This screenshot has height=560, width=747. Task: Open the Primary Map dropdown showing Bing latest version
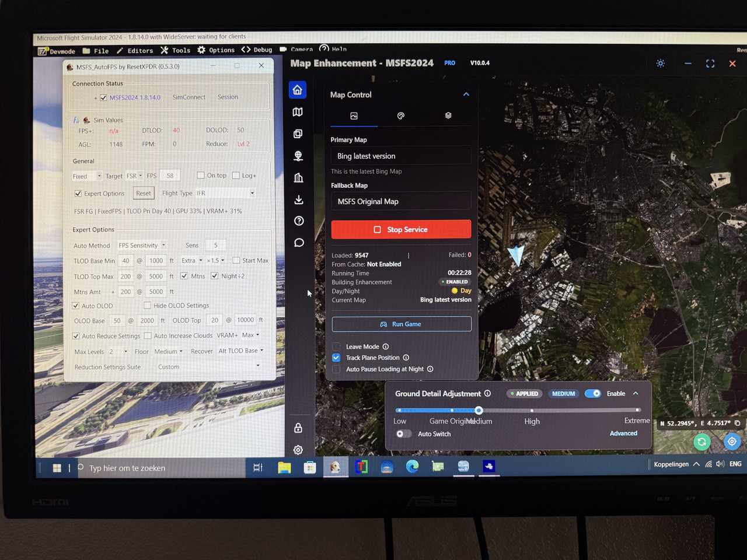(x=402, y=156)
